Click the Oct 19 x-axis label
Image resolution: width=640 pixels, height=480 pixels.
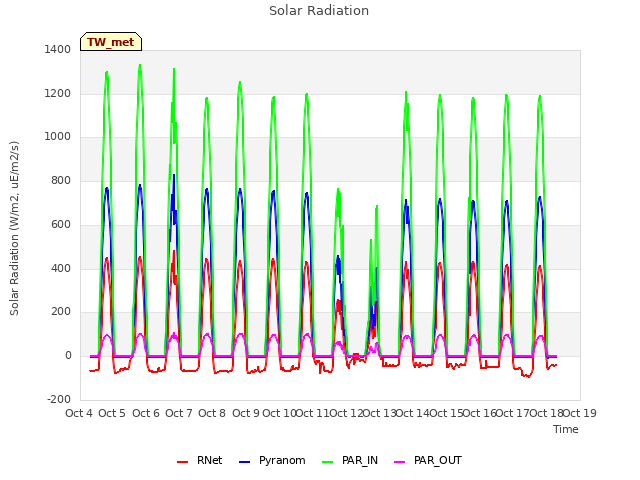580,413
